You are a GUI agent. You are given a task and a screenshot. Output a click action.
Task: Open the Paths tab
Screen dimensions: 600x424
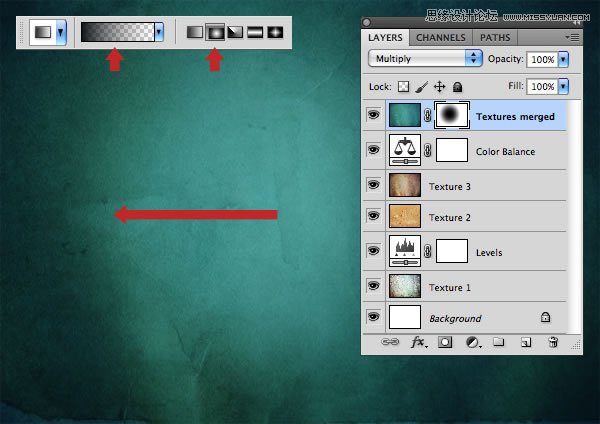coord(495,37)
